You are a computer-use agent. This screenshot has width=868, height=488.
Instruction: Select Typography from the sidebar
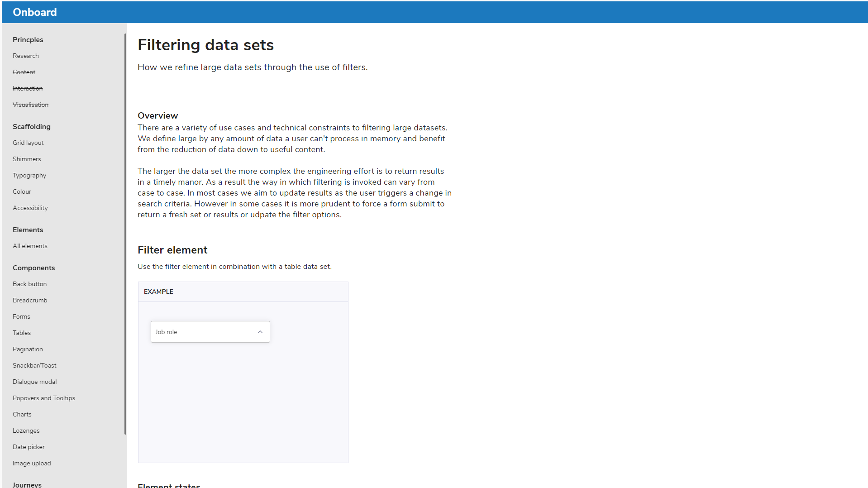[29, 175]
